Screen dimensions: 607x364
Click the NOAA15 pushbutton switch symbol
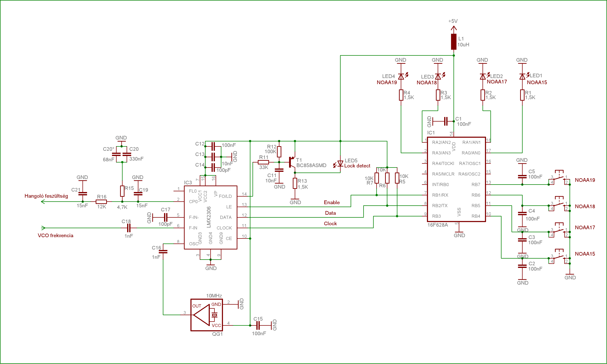point(559,257)
